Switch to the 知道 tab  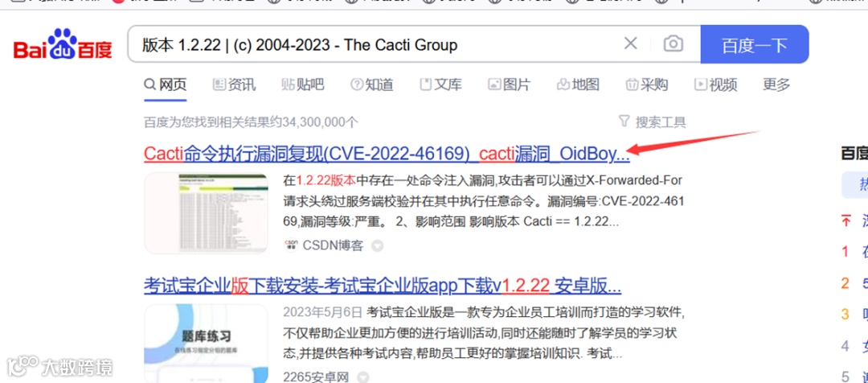371,84
